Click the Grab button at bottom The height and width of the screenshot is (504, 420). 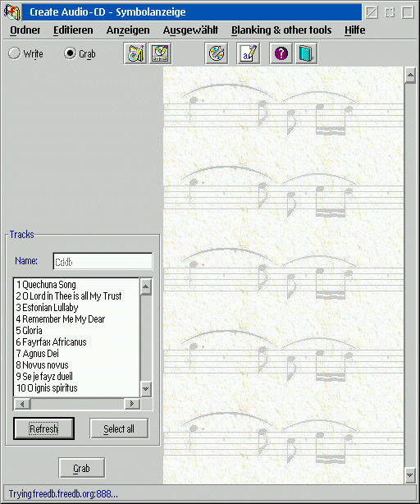[81, 468]
